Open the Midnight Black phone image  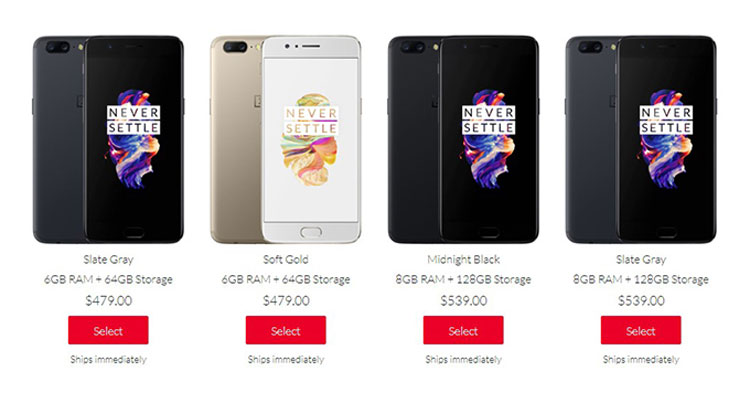[463, 139]
